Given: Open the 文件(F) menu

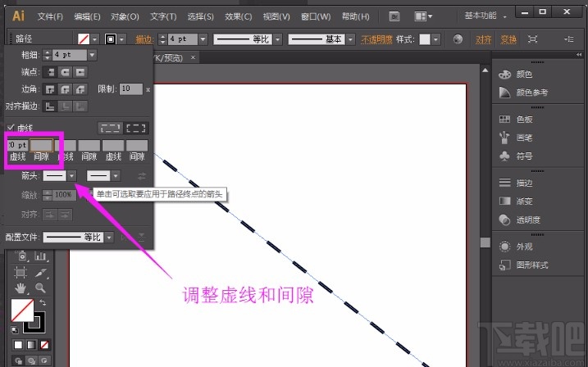Looking at the screenshot, I should pos(50,16).
